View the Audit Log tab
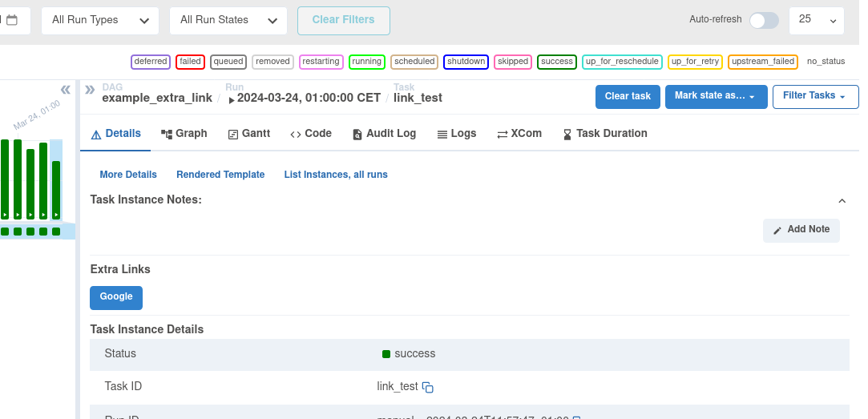The image size is (868, 419). pyautogui.click(x=384, y=134)
